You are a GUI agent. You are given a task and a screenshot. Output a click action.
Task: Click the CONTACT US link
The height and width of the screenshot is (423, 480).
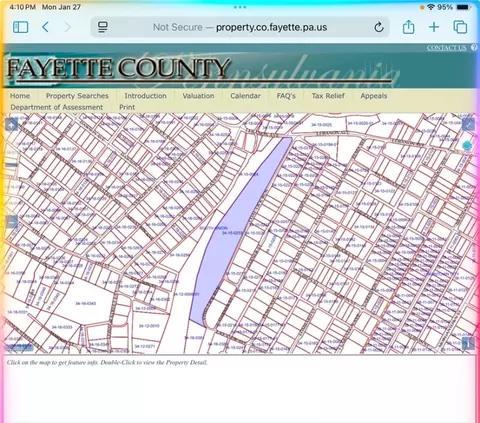click(447, 48)
